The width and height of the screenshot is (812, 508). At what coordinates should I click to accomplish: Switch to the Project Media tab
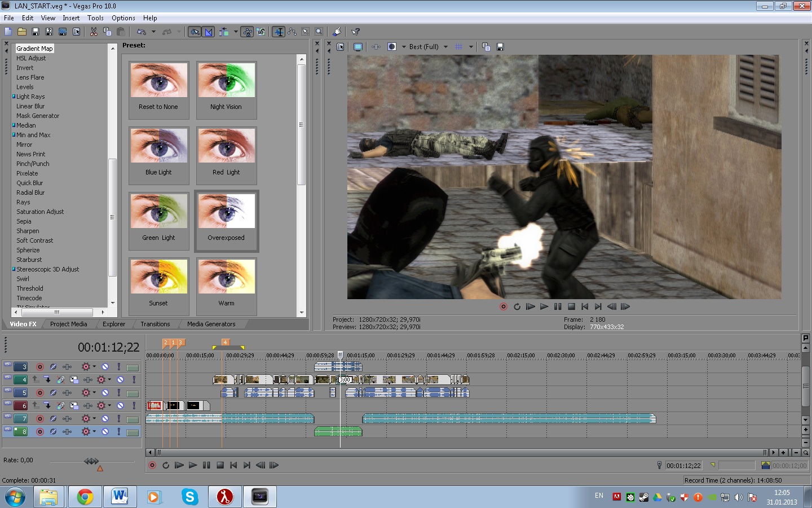click(x=68, y=324)
